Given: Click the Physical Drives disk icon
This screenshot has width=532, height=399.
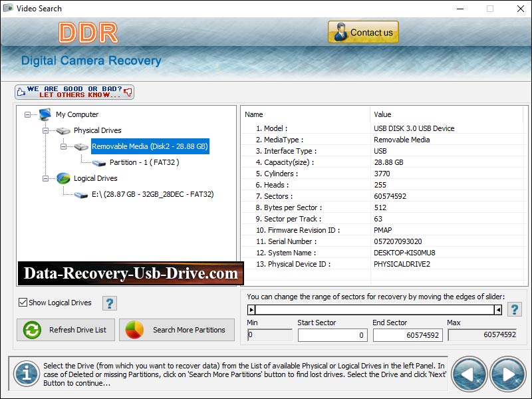Looking at the screenshot, I should click(63, 130).
